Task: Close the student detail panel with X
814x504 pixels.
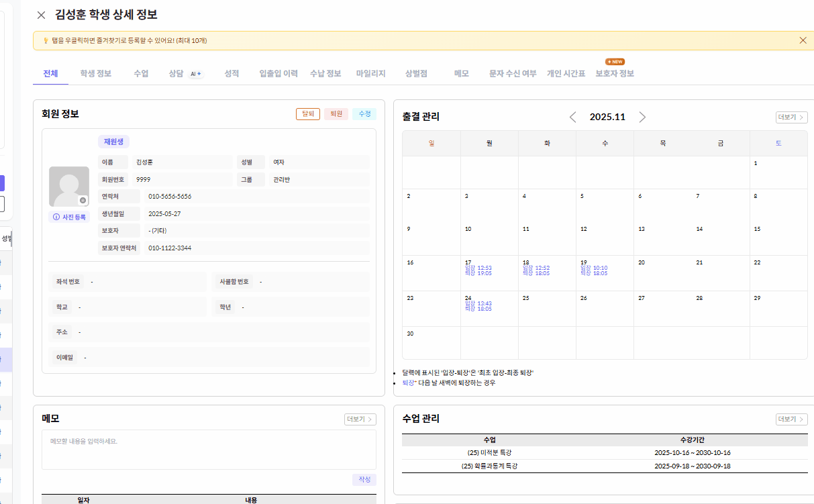Action: 42,15
